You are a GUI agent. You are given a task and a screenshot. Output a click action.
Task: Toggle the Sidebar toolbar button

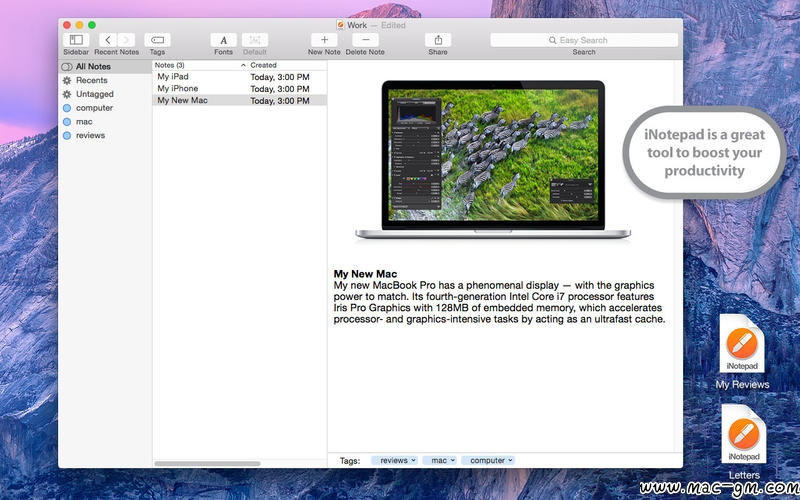76,40
